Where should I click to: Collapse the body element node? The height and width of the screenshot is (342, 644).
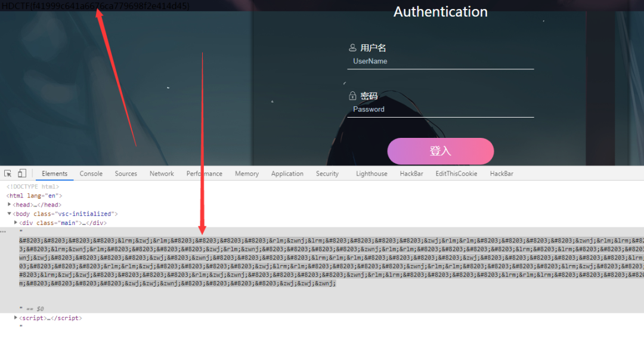pos(9,213)
